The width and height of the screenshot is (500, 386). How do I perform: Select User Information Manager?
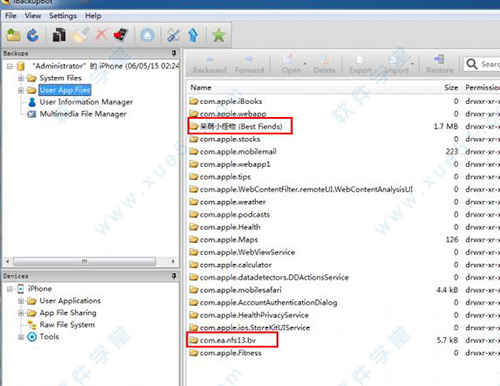coord(86,102)
